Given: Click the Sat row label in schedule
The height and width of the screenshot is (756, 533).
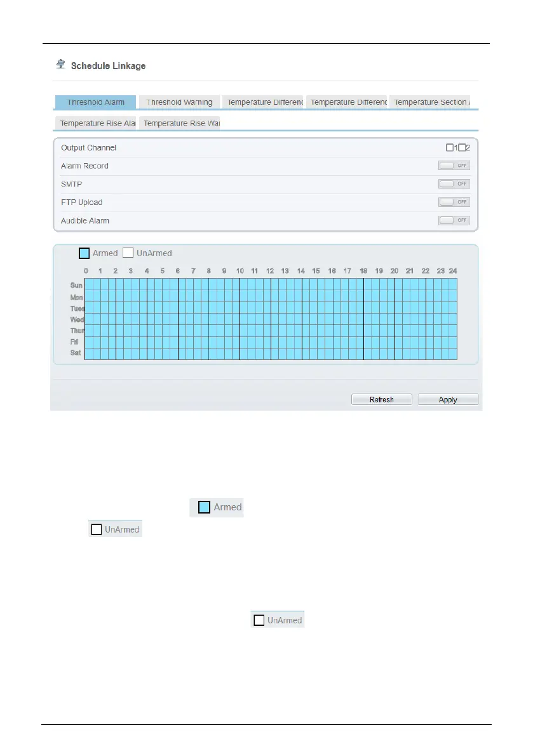Looking at the screenshot, I should tap(76, 352).
